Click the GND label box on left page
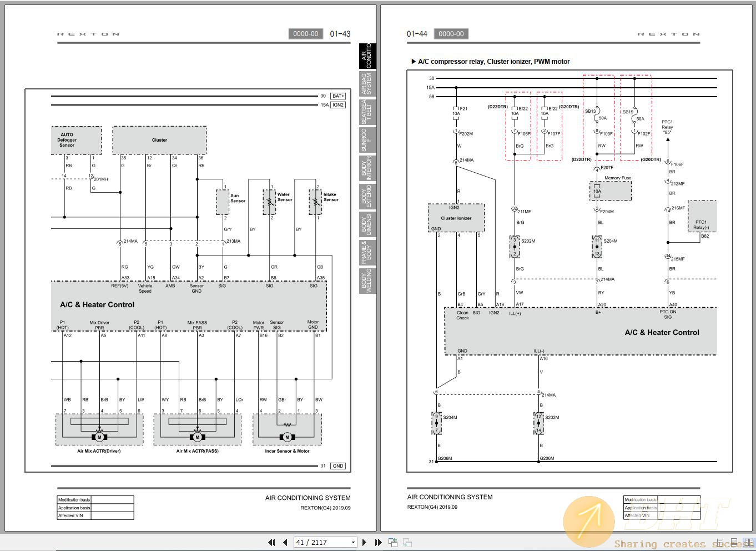 click(338, 466)
